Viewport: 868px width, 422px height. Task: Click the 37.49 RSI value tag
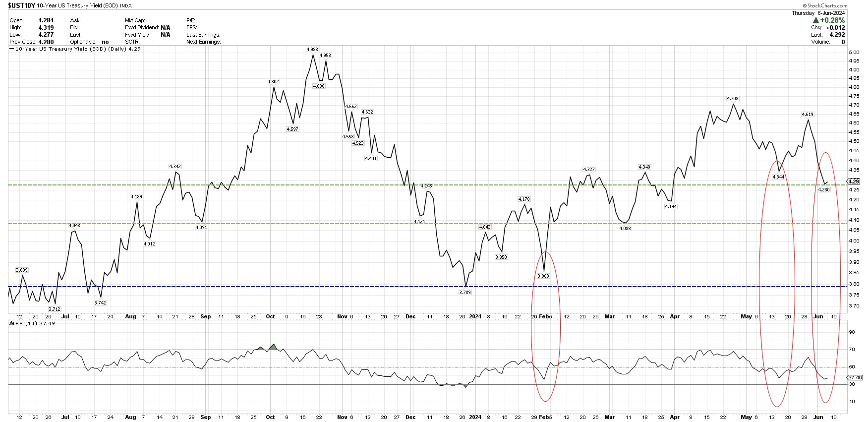tap(855, 377)
